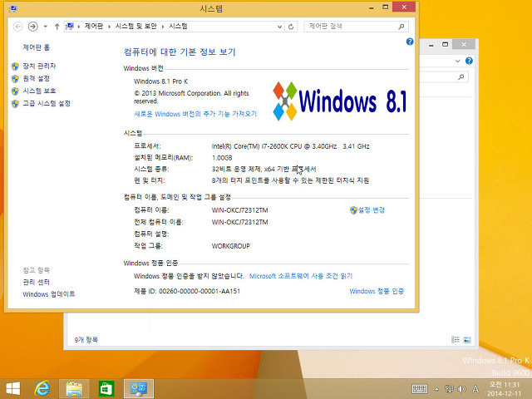Refresh the System window address bar
The image size is (532, 399).
[x=291, y=27]
